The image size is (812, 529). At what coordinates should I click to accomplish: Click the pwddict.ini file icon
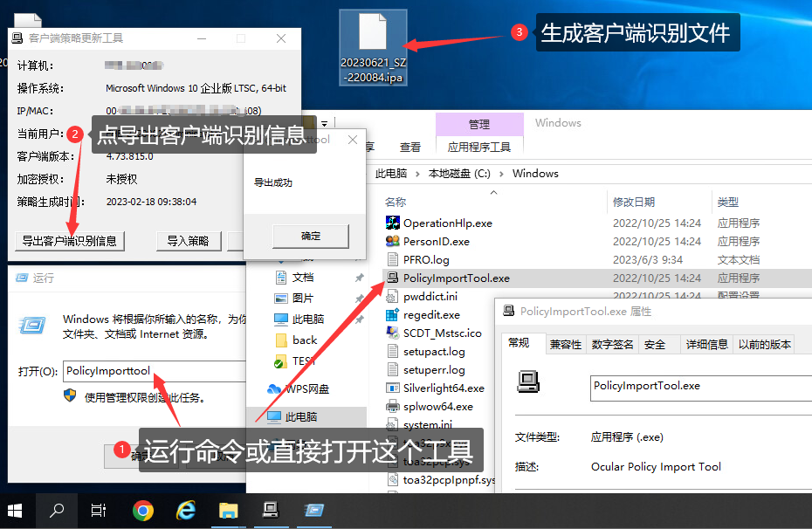(x=393, y=296)
